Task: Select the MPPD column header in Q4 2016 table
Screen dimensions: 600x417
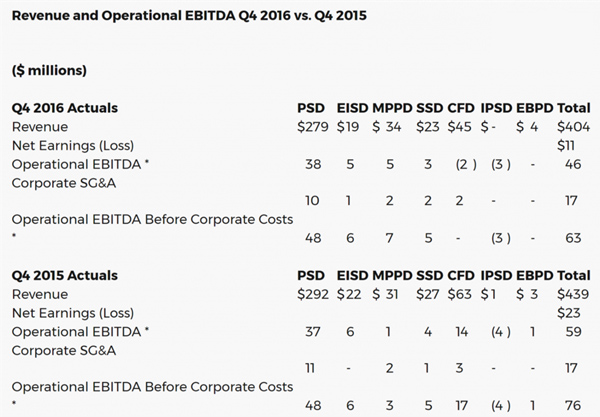Action: point(392,108)
